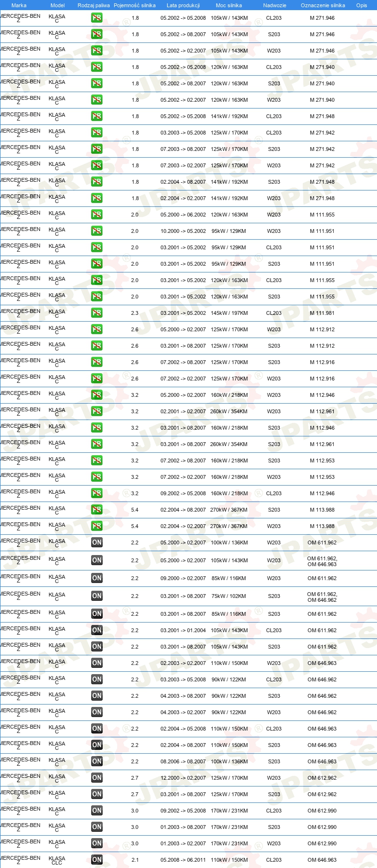Click the ON diesel icon in the 100kW / 136KM W203 row
The image size is (377, 868).
point(96,542)
